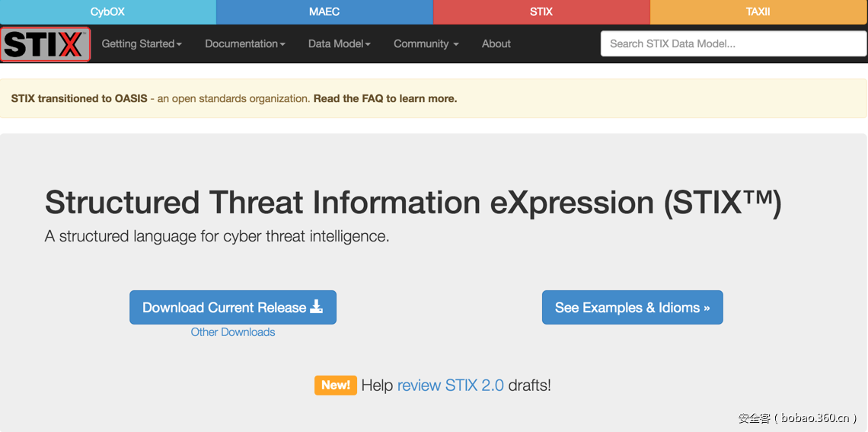Follow the review STIX 2.0 link
The height and width of the screenshot is (432, 868).
tap(450, 385)
